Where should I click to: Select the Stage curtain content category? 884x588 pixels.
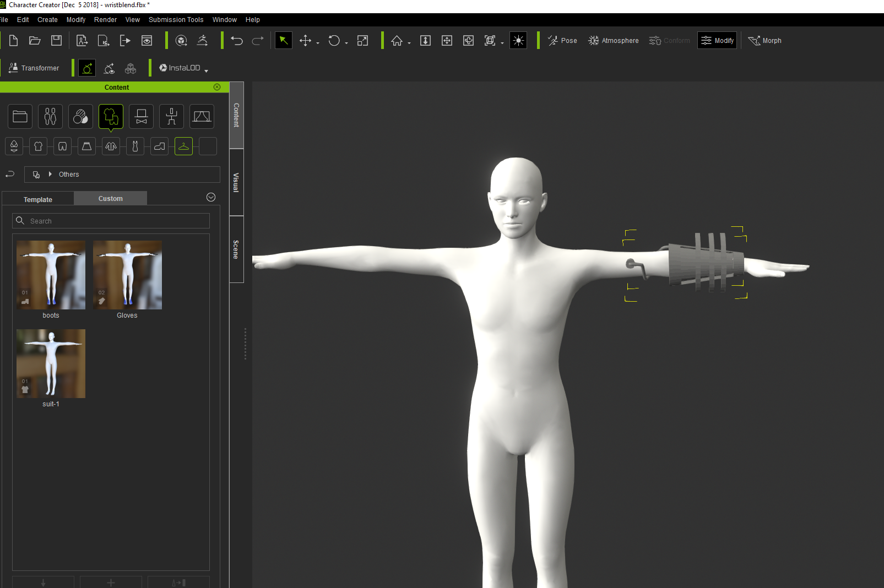[202, 116]
